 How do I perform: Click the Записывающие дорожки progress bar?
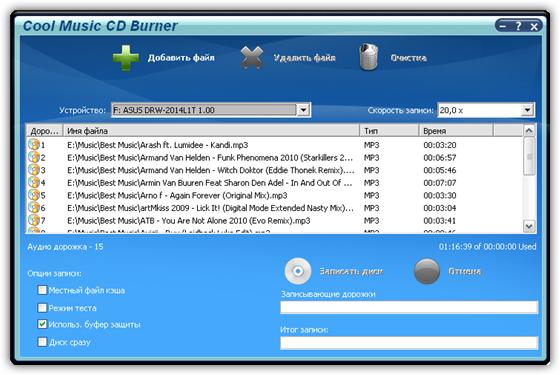coord(409,307)
